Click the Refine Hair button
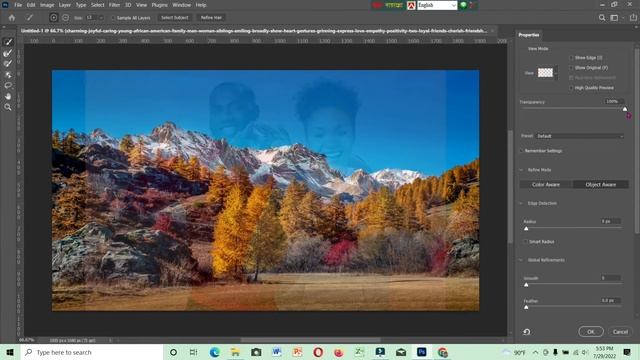 coord(211,18)
